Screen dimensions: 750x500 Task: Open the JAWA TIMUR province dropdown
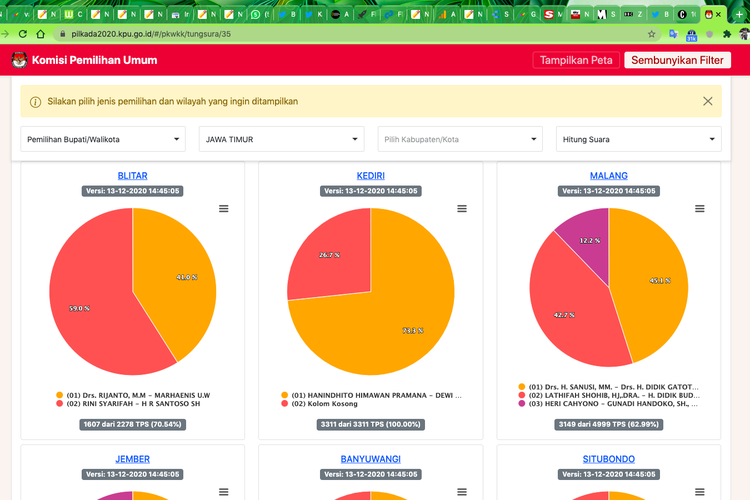click(281, 139)
